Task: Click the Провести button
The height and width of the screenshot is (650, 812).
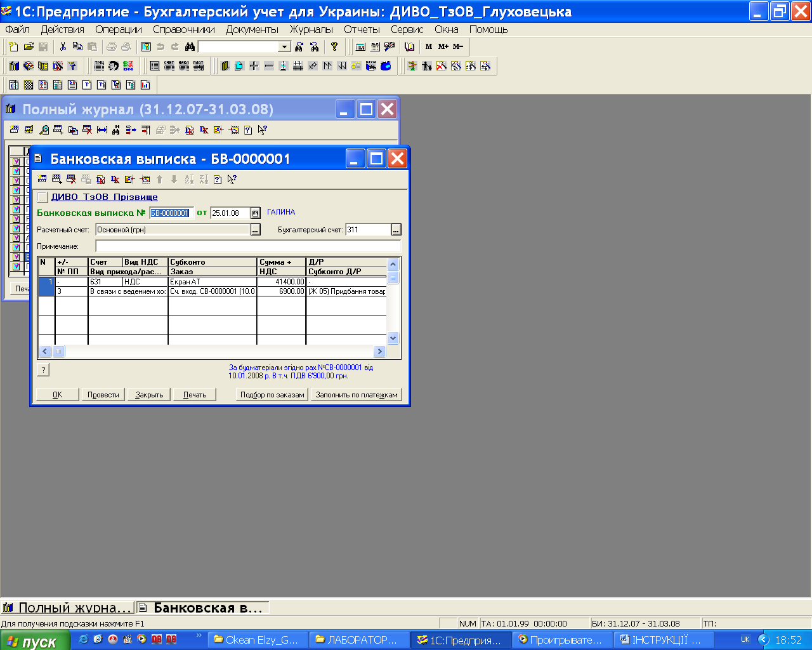Action: point(103,394)
